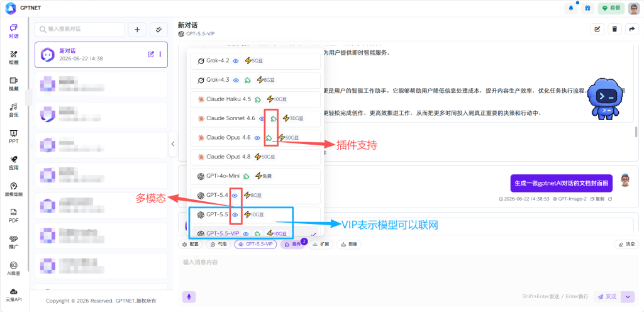Click the 2026-06-22 14:38:53 message timestamp

524,199
